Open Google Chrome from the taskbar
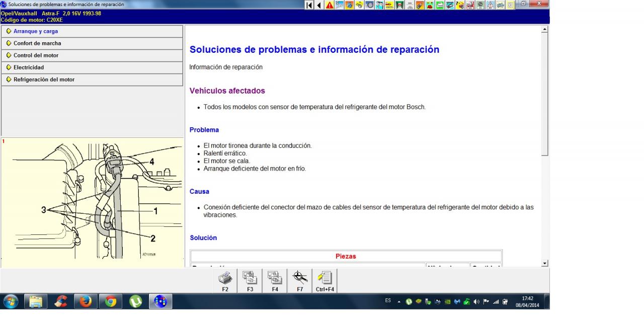The image size is (644, 321). [110, 301]
